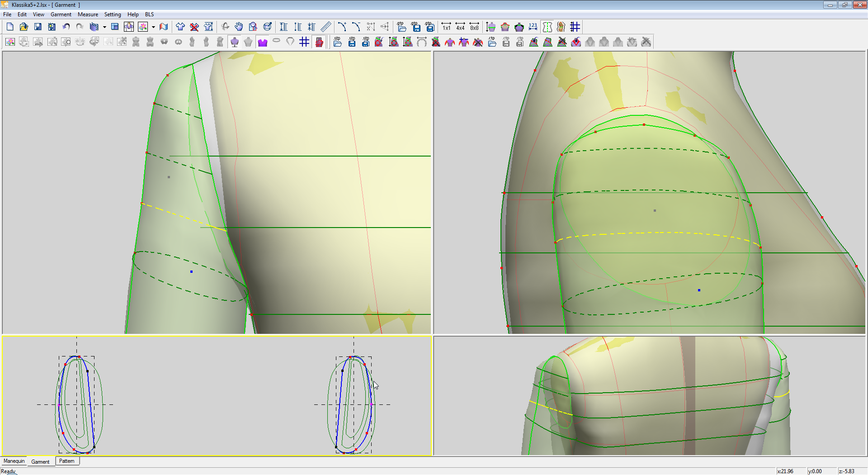The width and height of the screenshot is (868, 475).
Task: Open the Garment menu
Action: click(x=61, y=14)
